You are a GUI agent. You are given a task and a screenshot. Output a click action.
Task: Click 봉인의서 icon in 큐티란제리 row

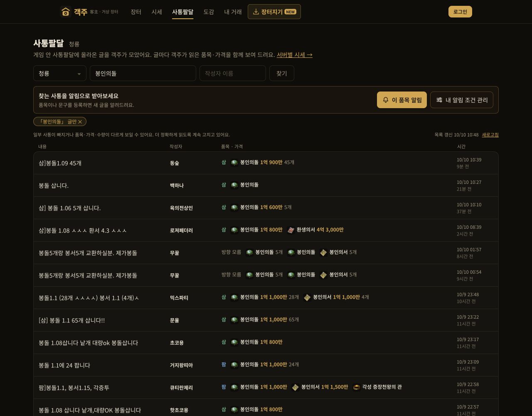[296, 387]
